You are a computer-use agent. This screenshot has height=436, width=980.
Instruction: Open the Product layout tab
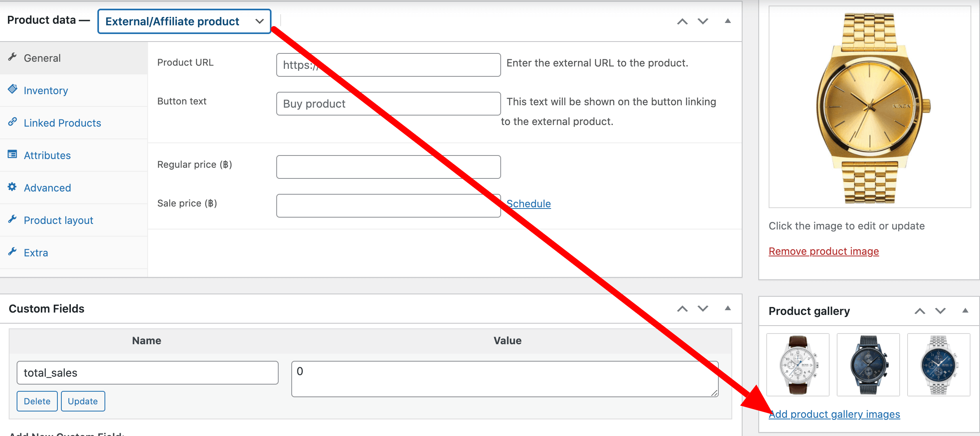pos(58,220)
